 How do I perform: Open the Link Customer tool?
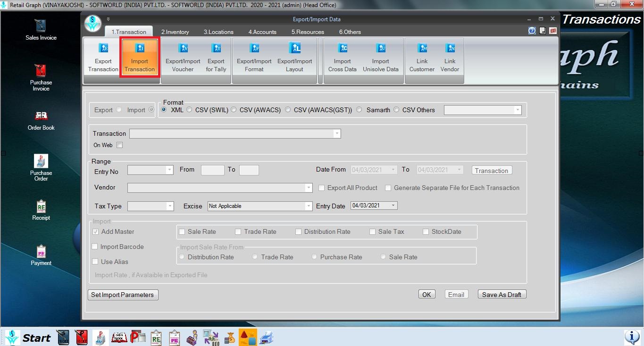[422, 57]
